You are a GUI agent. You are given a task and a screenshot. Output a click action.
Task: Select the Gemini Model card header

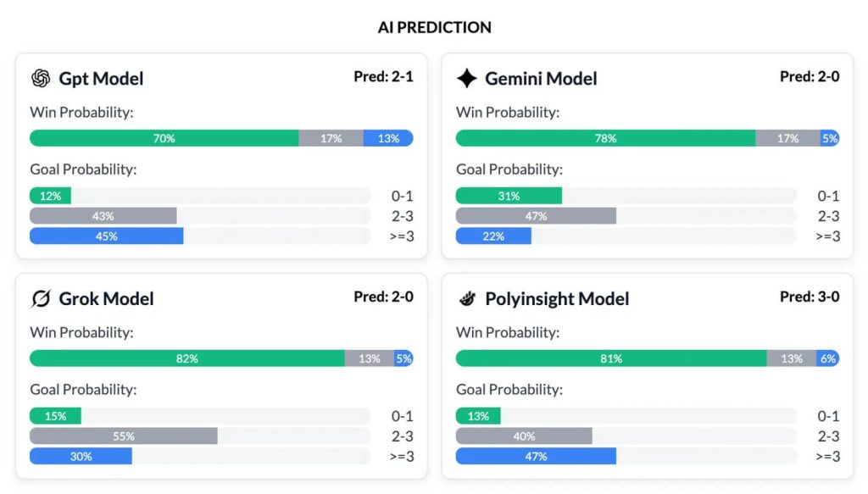(542, 79)
